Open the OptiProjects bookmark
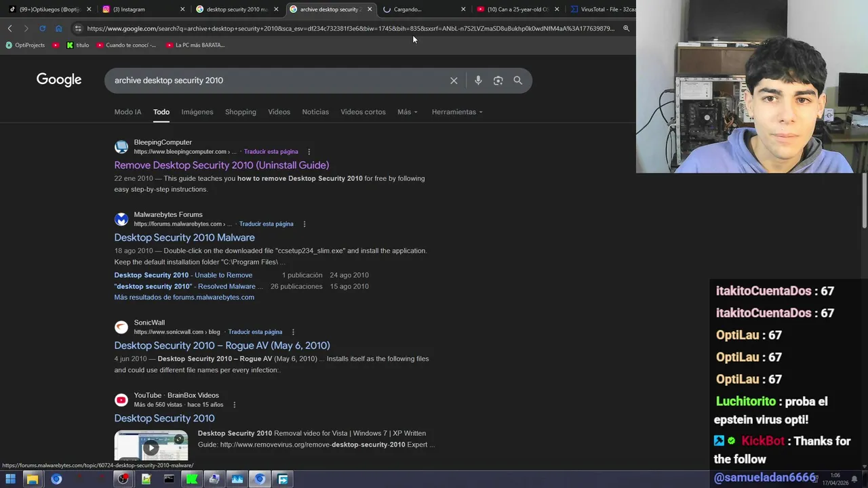868x488 pixels. point(25,45)
